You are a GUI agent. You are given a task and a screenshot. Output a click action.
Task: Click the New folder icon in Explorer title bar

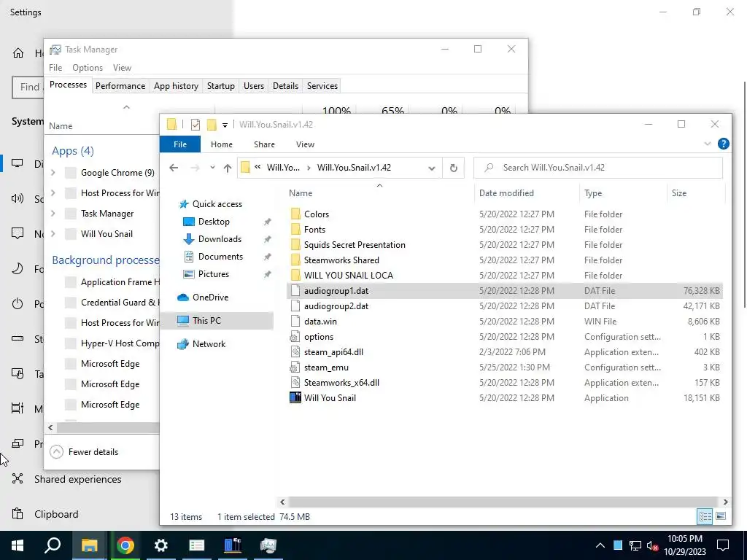tap(212, 125)
